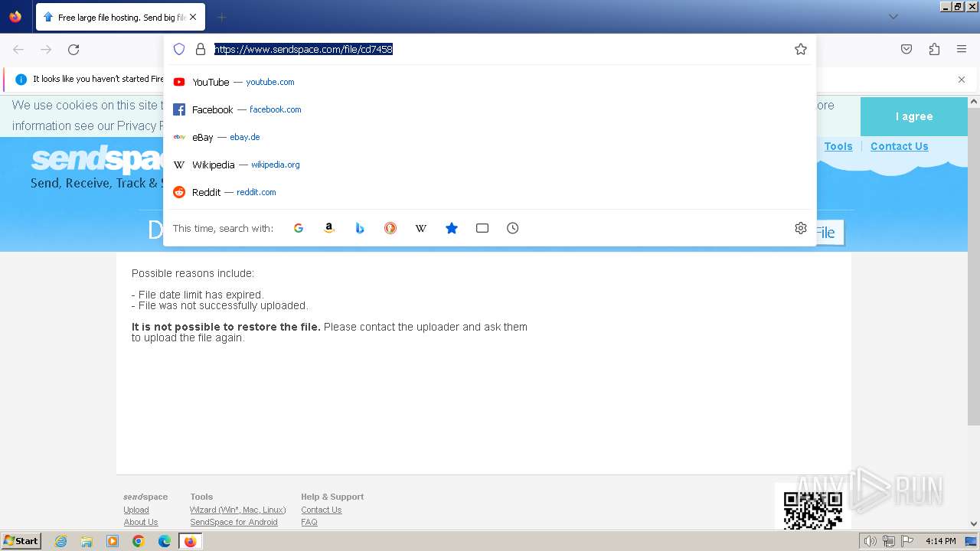Viewport: 980px width, 551px height.
Task: Click the I agree cookie button
Action: pyautogui.click(x=914, y=116)
